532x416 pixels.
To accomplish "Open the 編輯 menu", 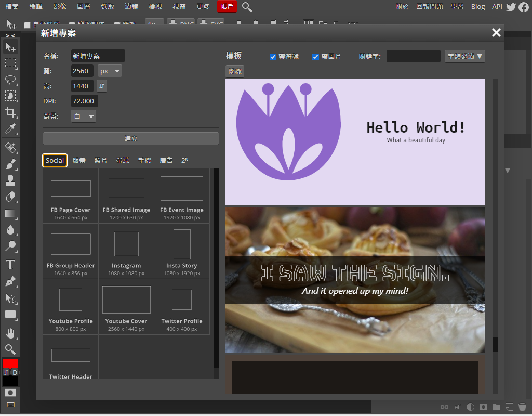I will point(36,6).
